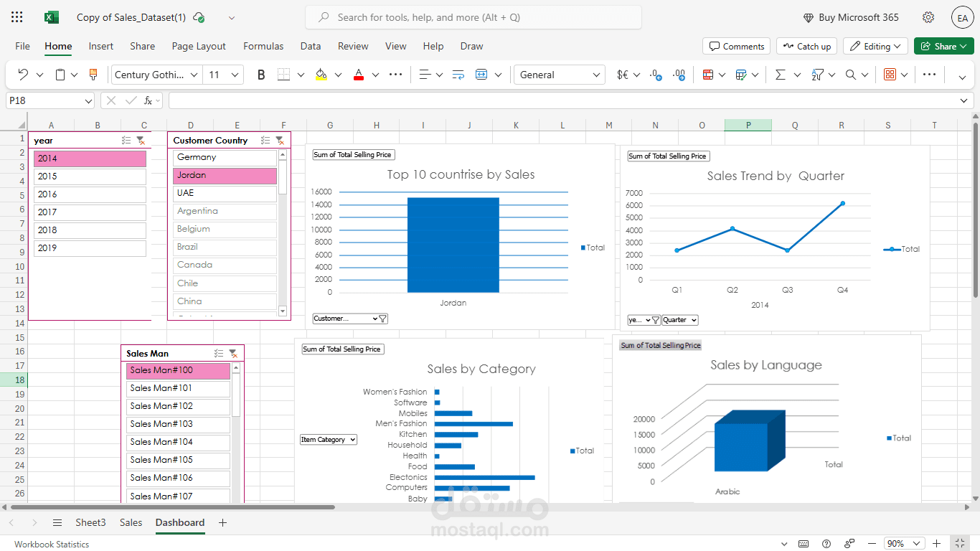This screenshot has width=980, height=551.
Task: Click Increase Decimal icon
Action: [x=679, y=75]
